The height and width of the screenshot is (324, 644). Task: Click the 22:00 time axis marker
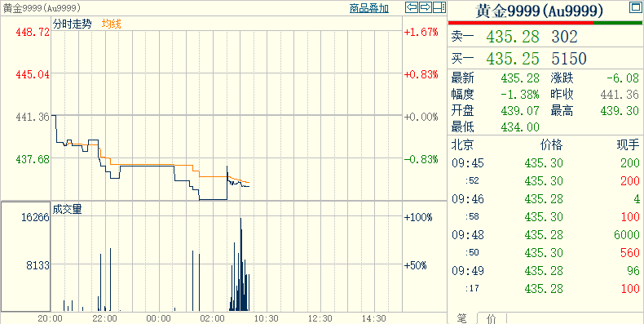pos(104,318)
